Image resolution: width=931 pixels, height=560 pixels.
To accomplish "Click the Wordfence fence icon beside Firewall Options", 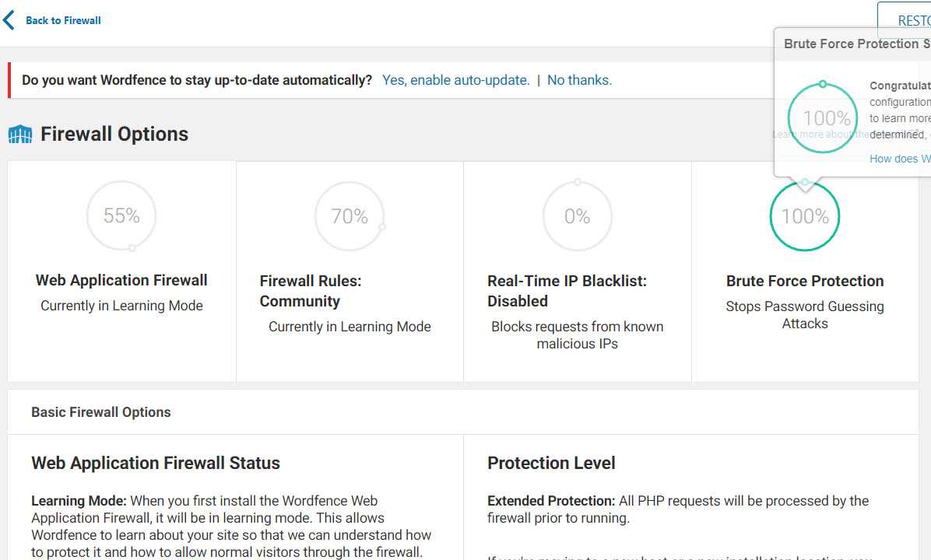I will [20, 135].
